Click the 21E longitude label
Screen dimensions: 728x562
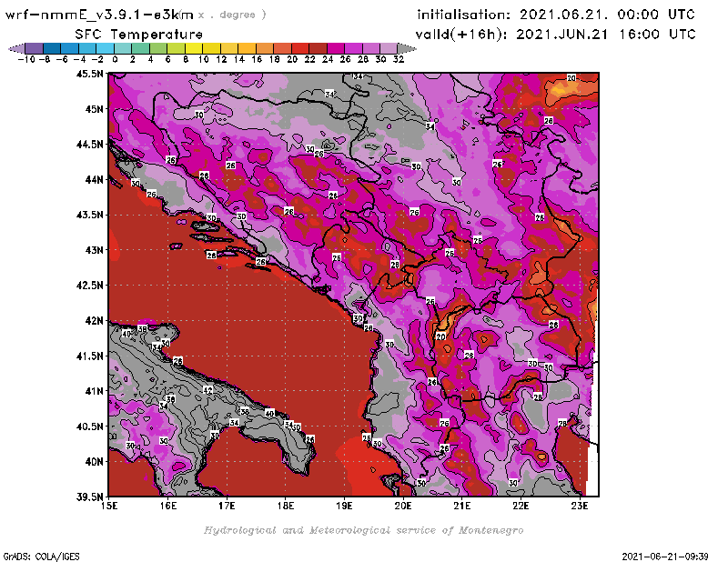(x=462, y=506)
